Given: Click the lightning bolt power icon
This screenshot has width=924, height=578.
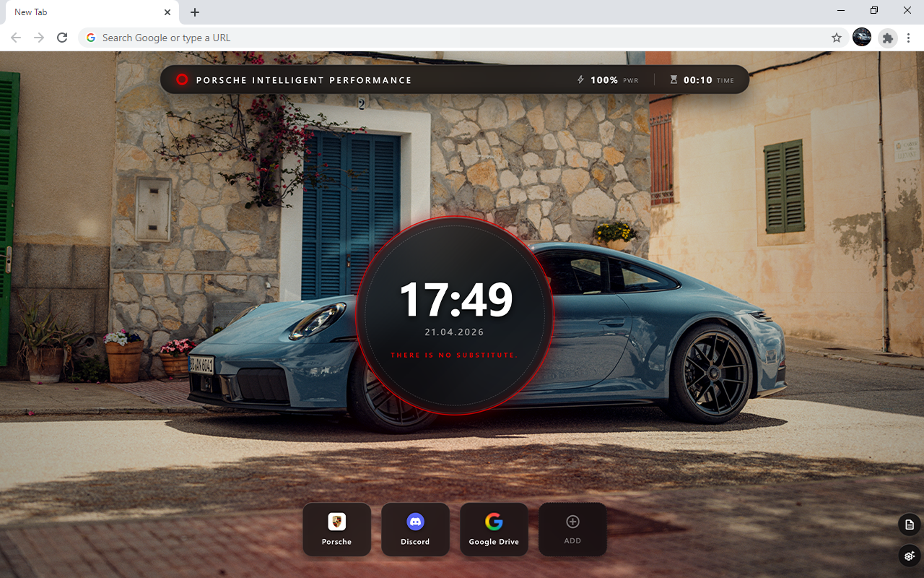Looking at the screenshot, I should pyautogui.click(x=580, y=80).
